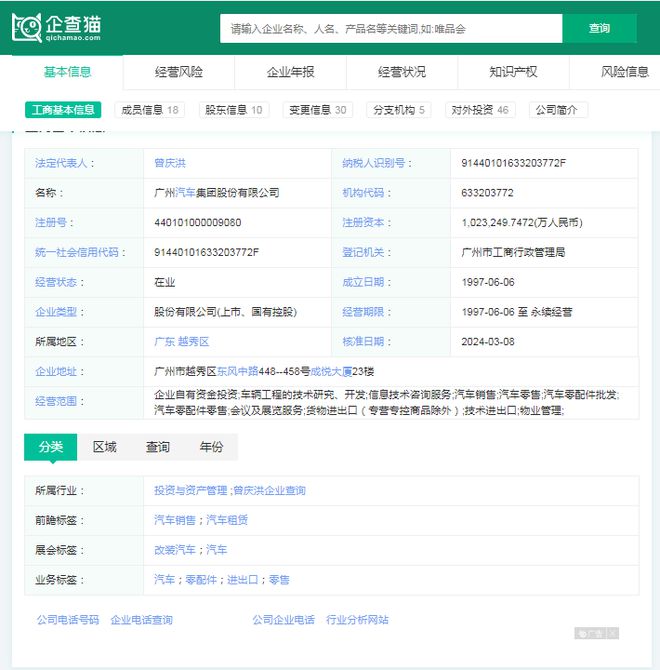Image resolution: width=660 pixels, height=670 pixels.
Task: Click the 法定代表人 label link
Action: point(61,163)
